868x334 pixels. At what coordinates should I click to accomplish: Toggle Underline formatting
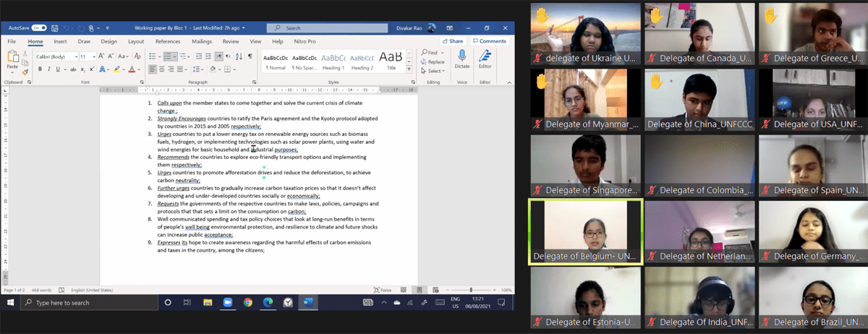tap(58, 69)
